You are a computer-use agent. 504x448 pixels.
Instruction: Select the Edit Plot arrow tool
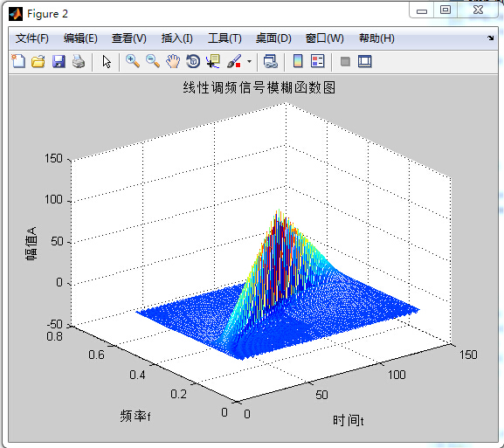[107, 61]
